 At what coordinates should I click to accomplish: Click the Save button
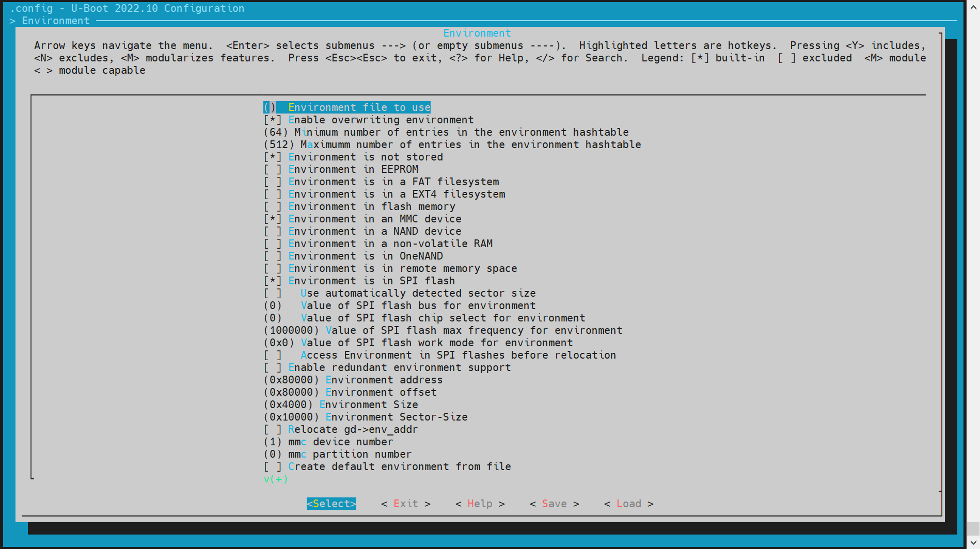[554, 504]
